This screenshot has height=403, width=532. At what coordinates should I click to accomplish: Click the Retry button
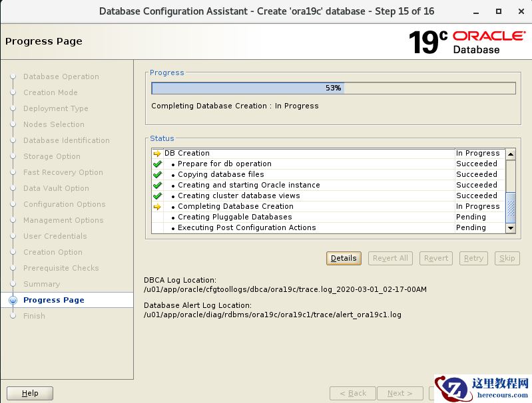tap(473, 258)
